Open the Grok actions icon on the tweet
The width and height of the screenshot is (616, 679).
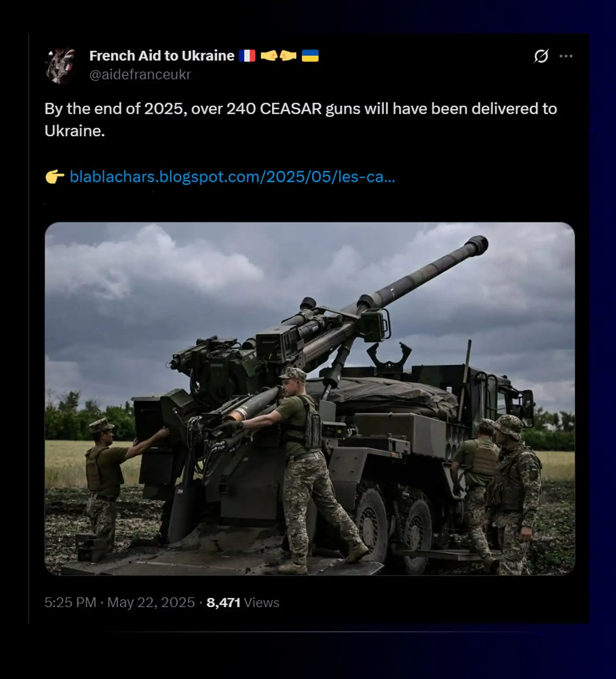[542, 55]
